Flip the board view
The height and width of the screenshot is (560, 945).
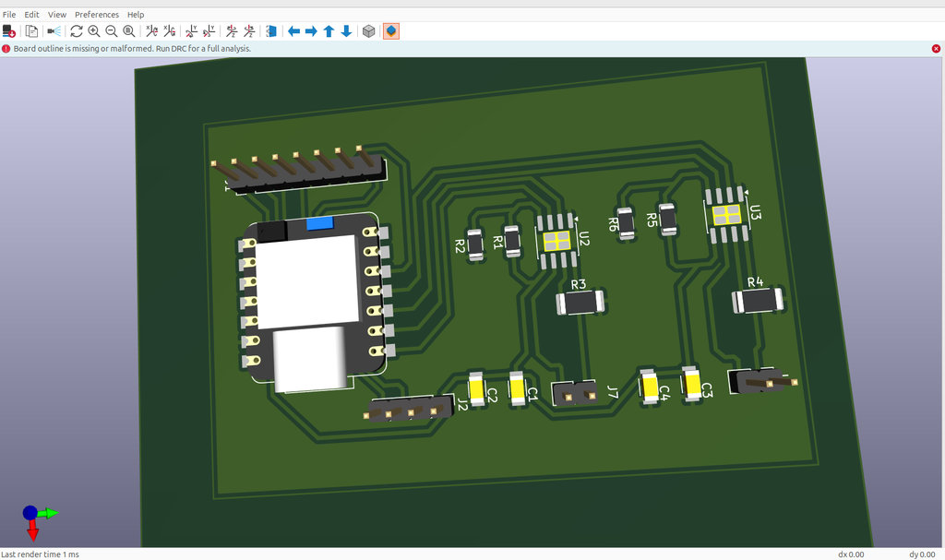pyautogui.click(x=271, y=30)
